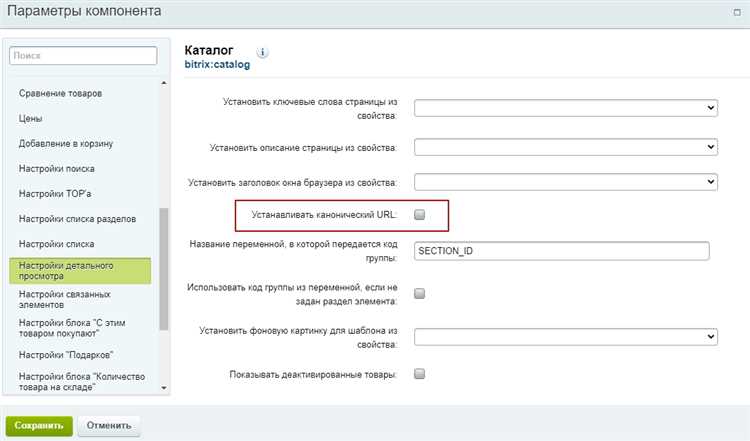This screenshot has width=750, height=441.
Task: Click sidebar scrollbar down arrow
Action: pos(164,388)
